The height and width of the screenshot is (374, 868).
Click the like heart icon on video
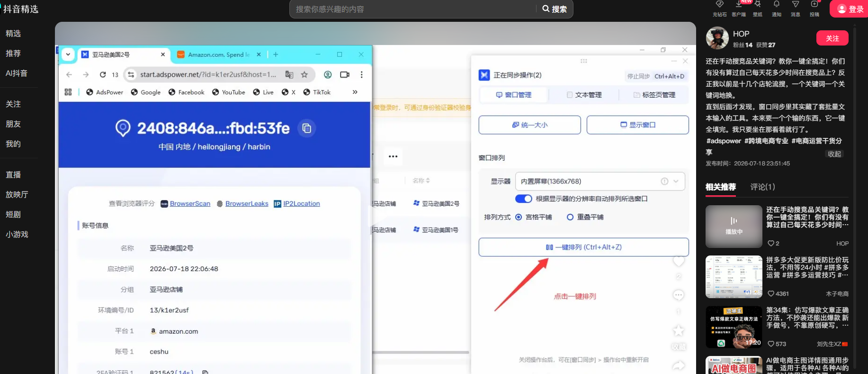(x=679, y=261)
